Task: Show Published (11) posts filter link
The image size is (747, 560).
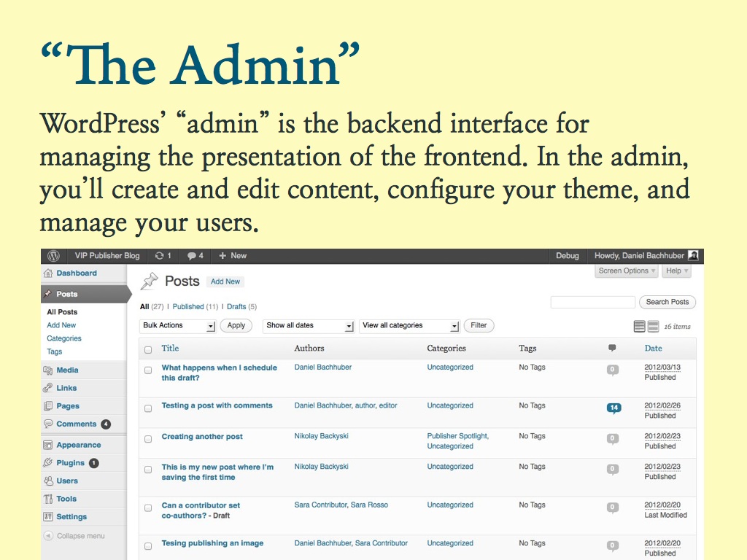Action: pyautogui.click(x=196, y=307)
